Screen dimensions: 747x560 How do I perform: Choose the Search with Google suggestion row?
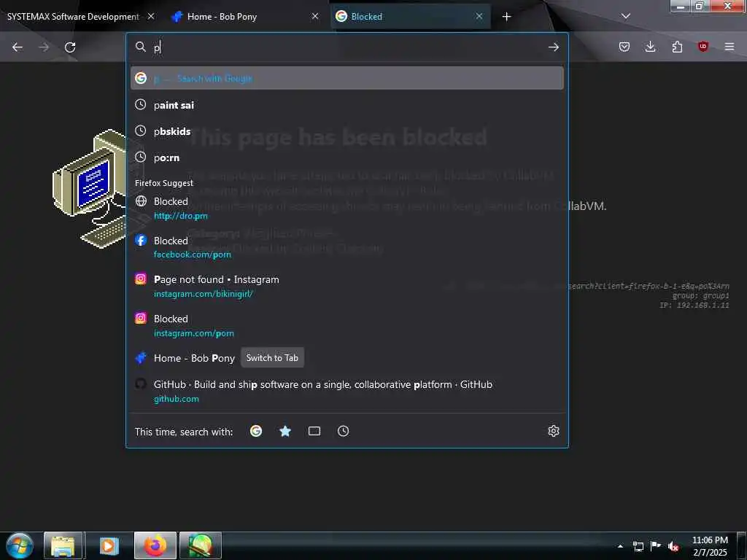pyautogui.click(x=347, y=78)
